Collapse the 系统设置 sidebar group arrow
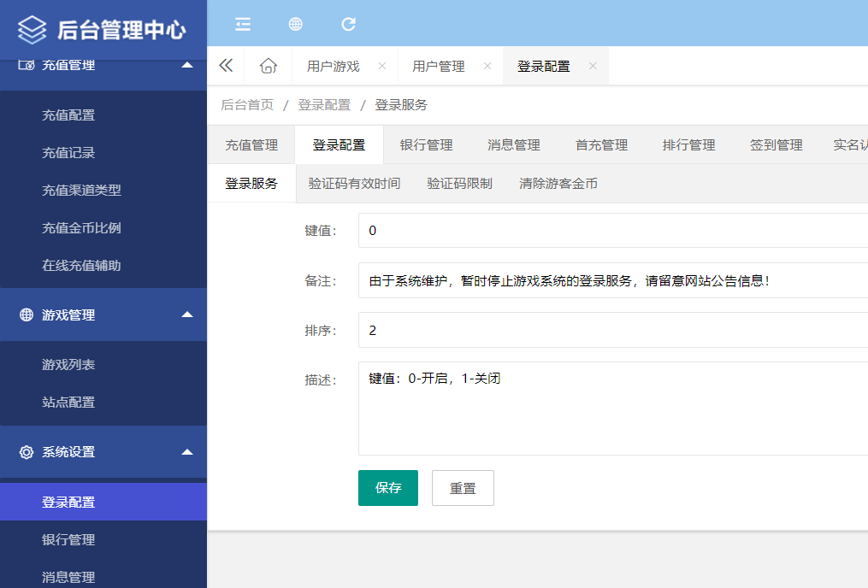868x588 pixels. pos(187,452)
